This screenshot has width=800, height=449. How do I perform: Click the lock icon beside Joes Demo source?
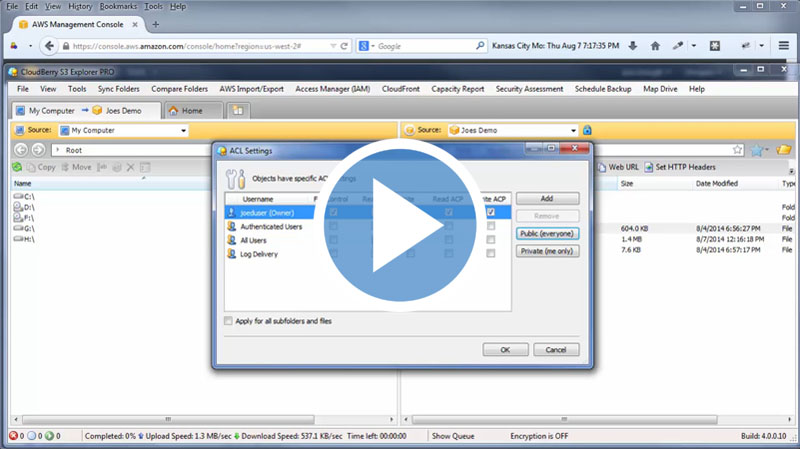588,130
